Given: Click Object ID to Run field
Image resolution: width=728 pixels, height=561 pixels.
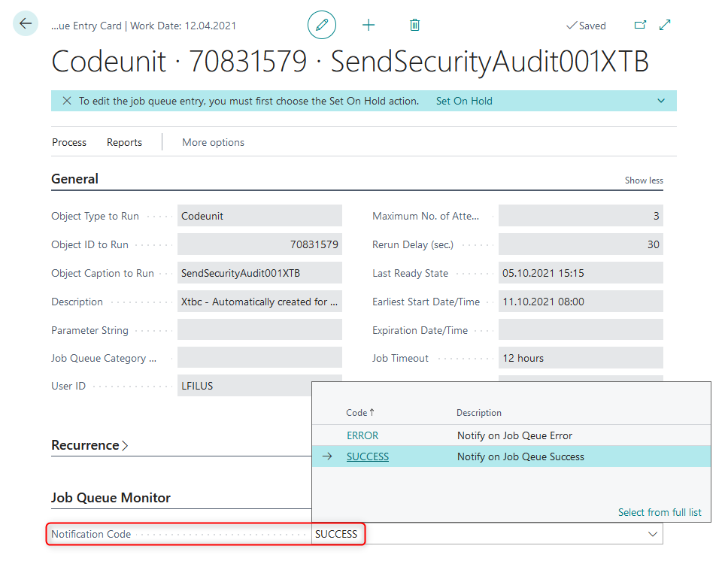Looking at the screenshot, I should 259,244.
